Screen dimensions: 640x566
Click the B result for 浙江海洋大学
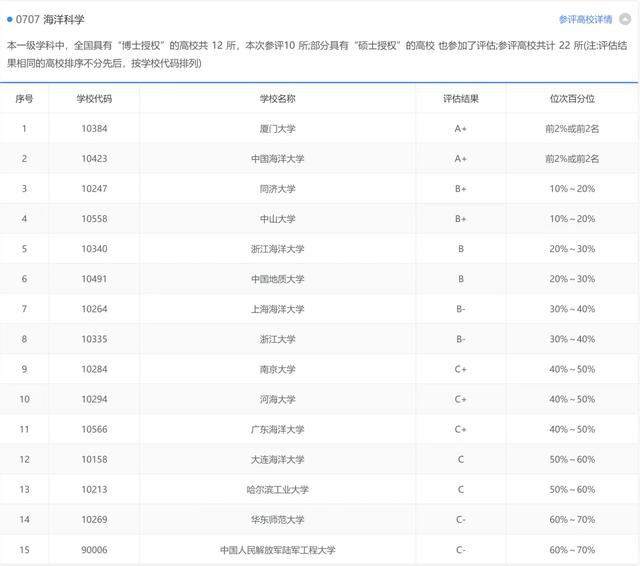(461, 249)
